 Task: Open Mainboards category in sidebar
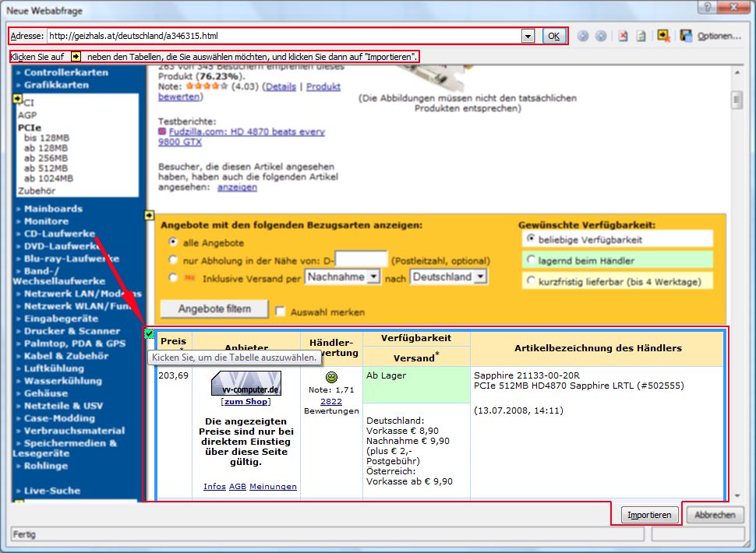pyautogui.click(x=53, y=209)
